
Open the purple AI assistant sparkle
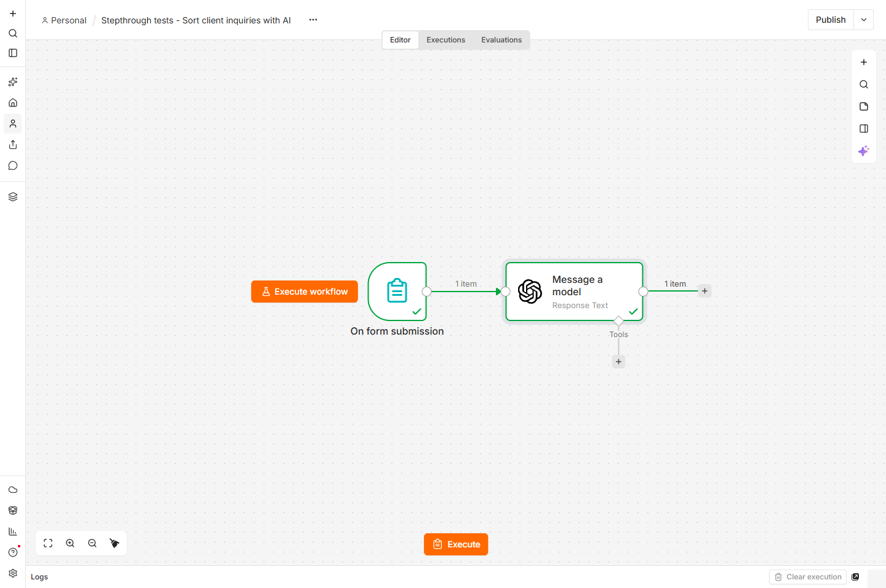click(x=864, y=151)
